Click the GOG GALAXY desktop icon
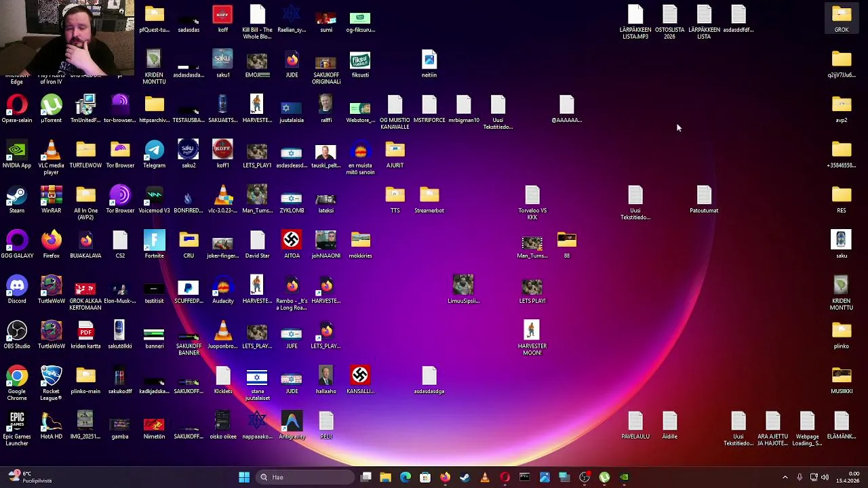This screenshot has width=868, height=488. [17, 244]
